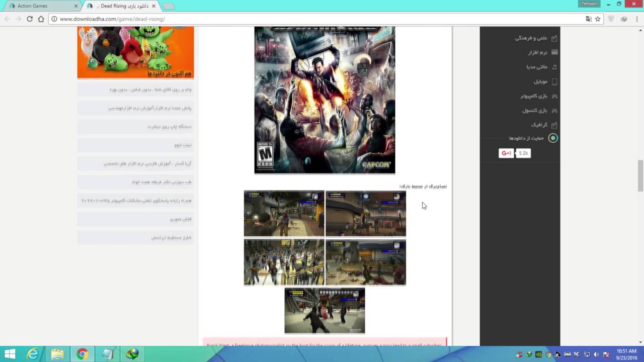Click the volume speaker tray icon
644x362 pixels.
(x=596, y=354)
